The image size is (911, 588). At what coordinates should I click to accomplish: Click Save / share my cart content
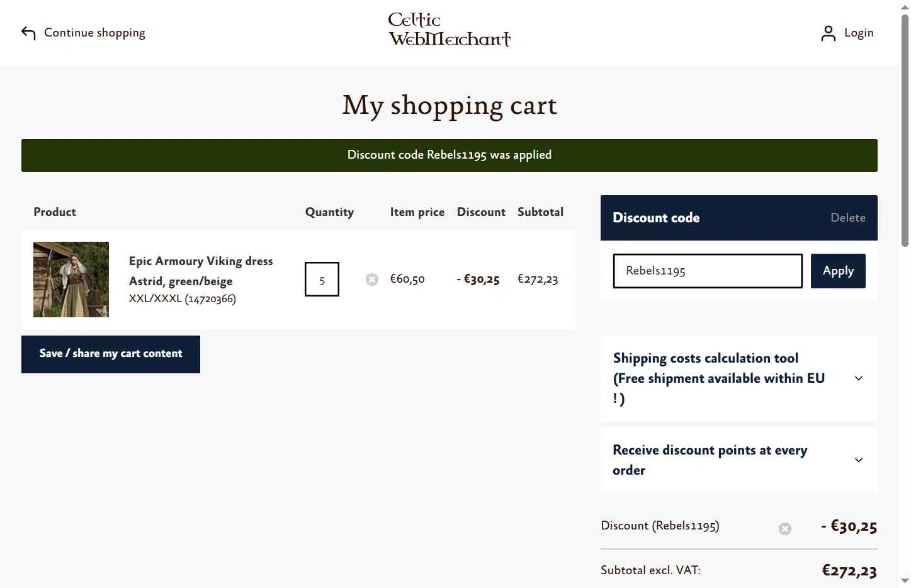pos(111,354)
